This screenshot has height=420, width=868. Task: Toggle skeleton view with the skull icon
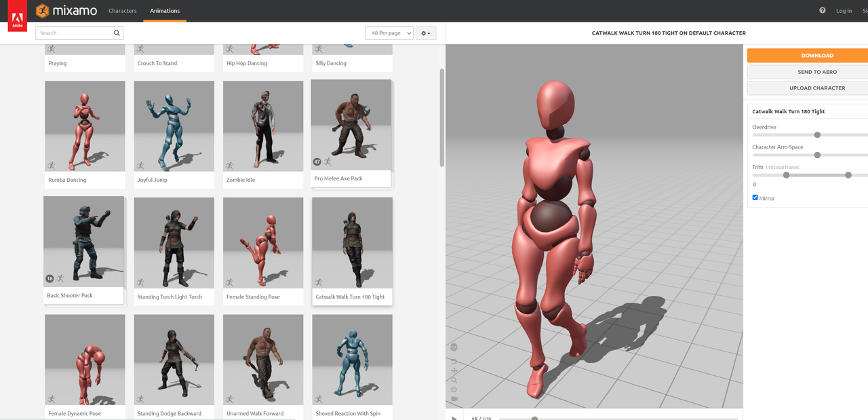point(454,347)
